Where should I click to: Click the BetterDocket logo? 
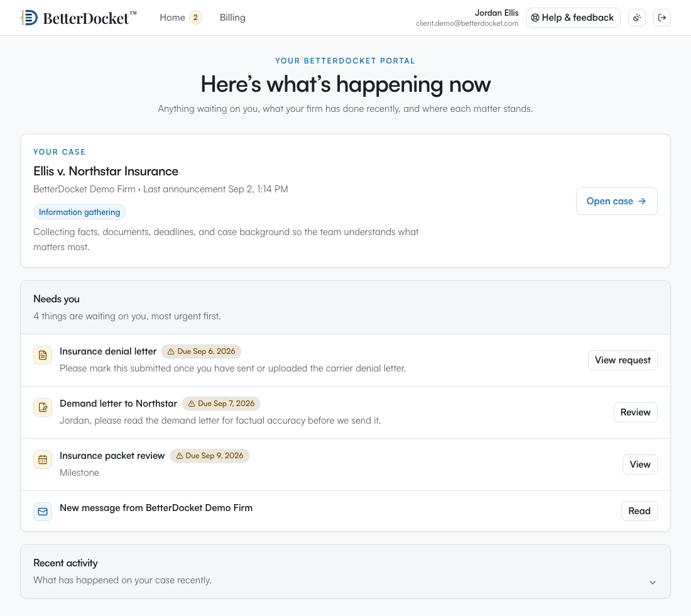pos(79,18)
